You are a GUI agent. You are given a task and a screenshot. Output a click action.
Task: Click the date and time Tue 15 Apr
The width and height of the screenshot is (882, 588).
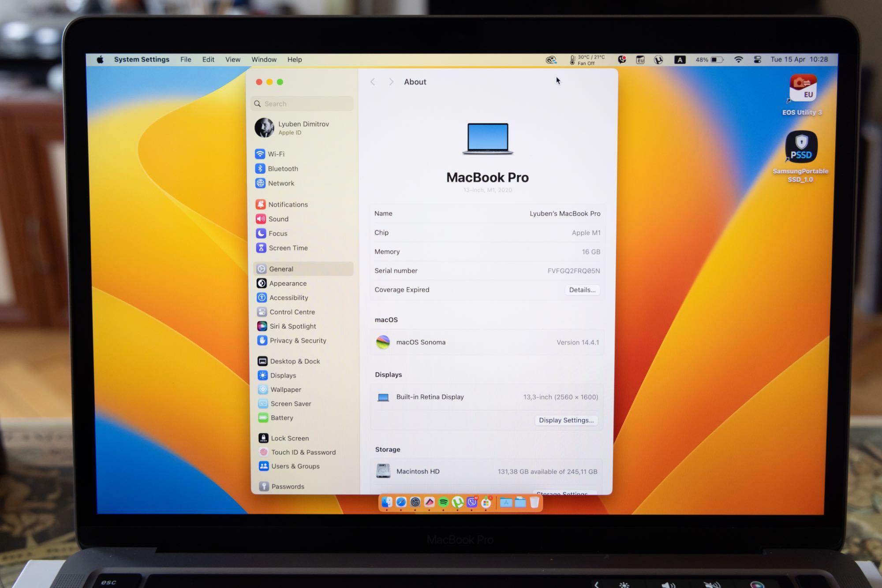[799, 60]
